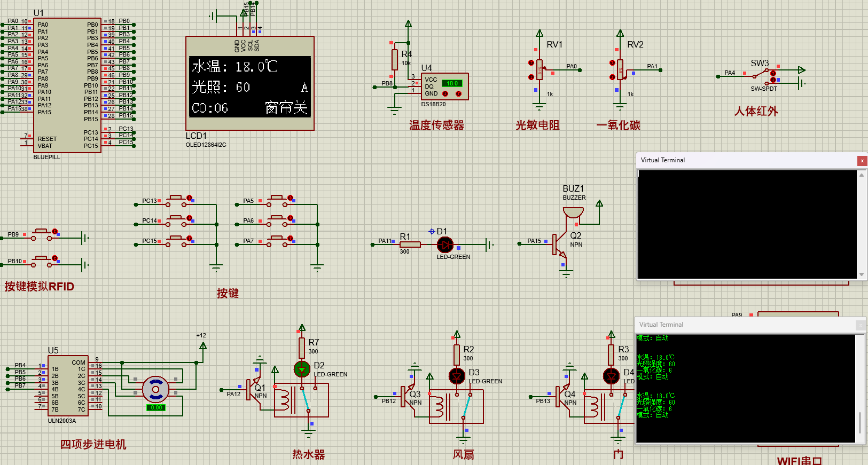Increase RV1 potentiometer with upper arrow
This screenshot has height=465, width=868.
531,63
